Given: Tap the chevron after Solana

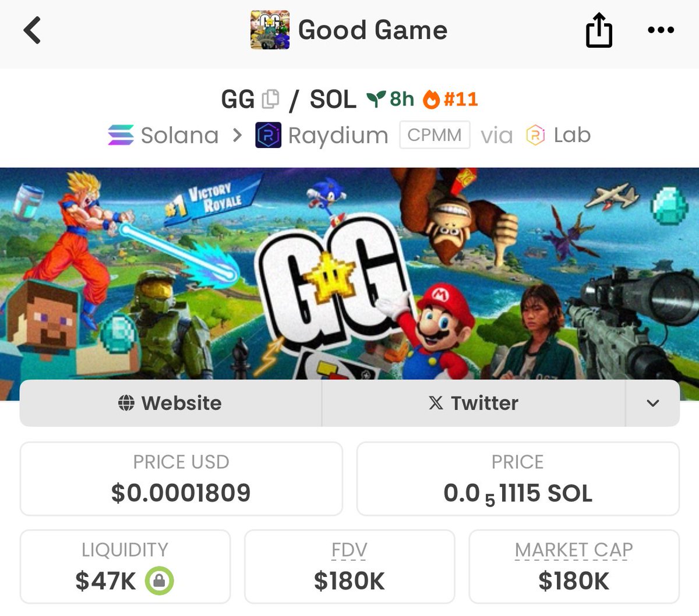Looking at the screenshot, I should (x=237, y=135).
